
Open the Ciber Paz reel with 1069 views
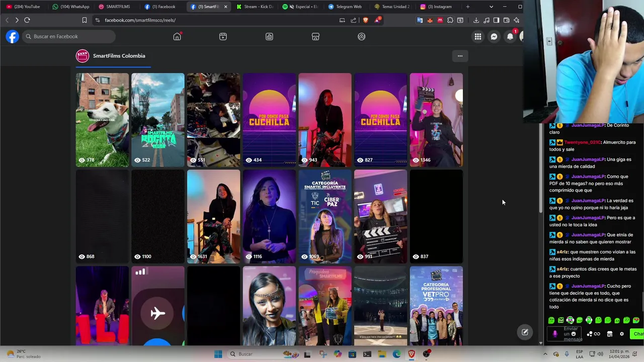[x=325, y=216]
